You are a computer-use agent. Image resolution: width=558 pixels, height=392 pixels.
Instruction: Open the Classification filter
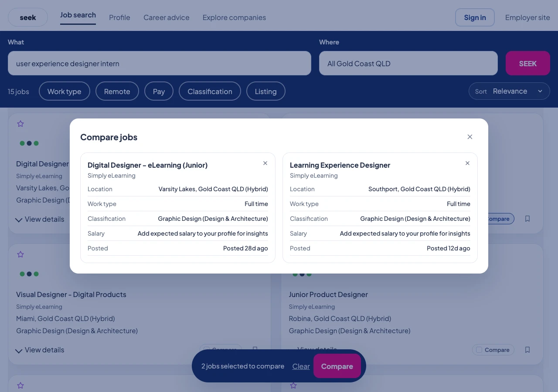pos(210,91)
